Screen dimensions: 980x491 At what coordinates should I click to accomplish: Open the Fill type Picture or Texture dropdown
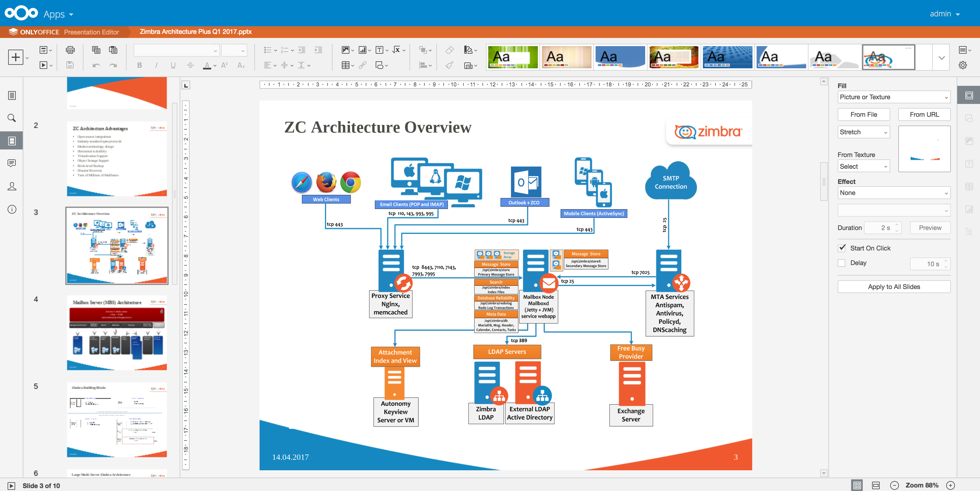tap(894, 97)
